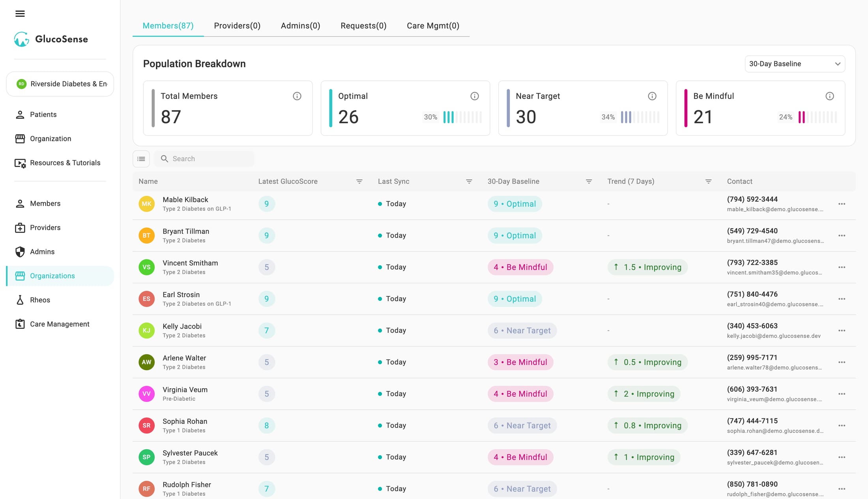The width and height of the screenshot is (868, 499).
Task: Filter the Trend (7 Days) column
Action: click(708, 181)
